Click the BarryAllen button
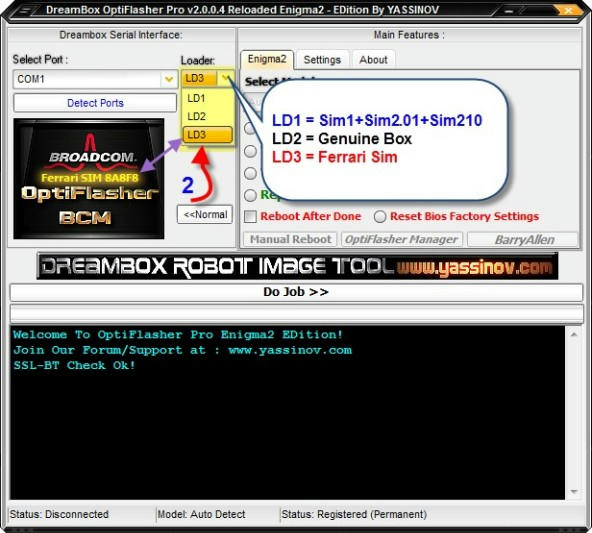Image resolution: width=592 pixels, height=533 pixels. [523, 239]
